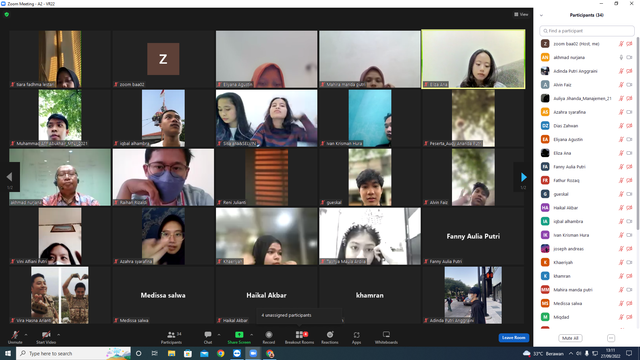Viewport: 640px width, 360px height.
Task: Select joseph andreas in participant list
Action: click(x=587, y=249)
